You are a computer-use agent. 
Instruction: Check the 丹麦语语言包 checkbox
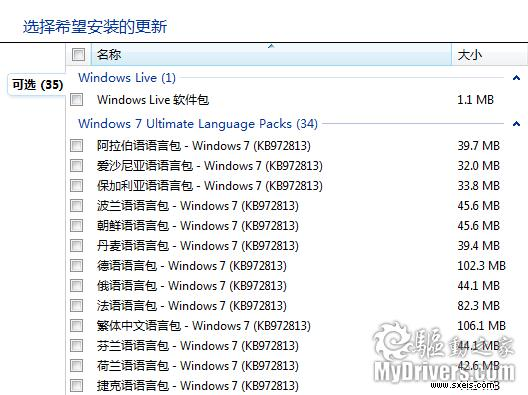(x=76, y=245)
